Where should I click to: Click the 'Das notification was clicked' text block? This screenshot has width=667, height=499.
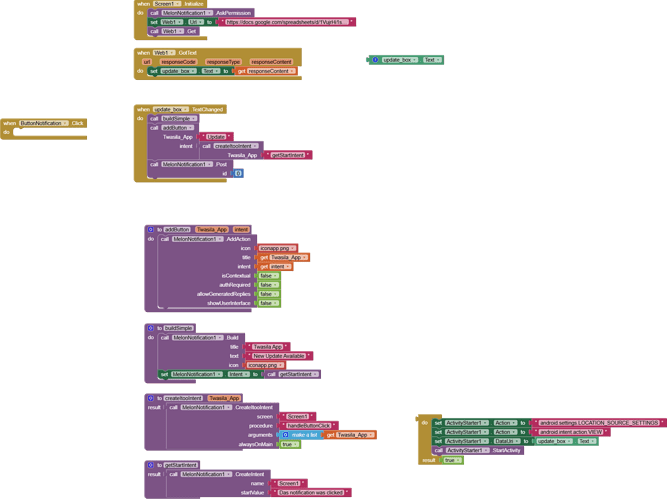point(311,492)
